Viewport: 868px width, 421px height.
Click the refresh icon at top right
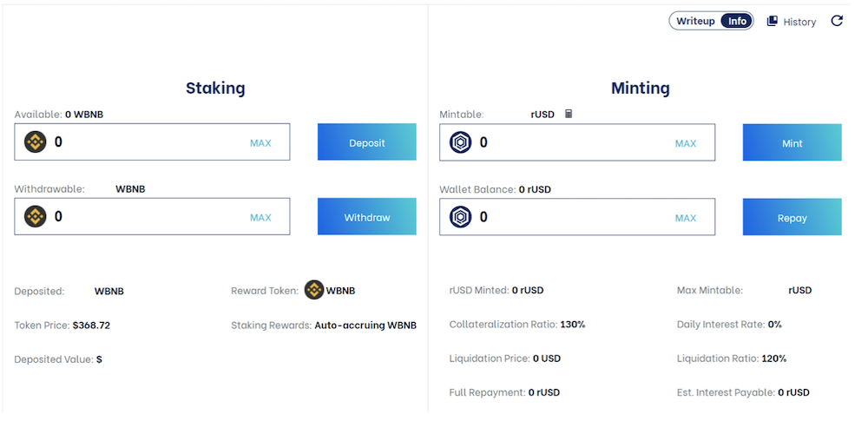tap(837, 21)
